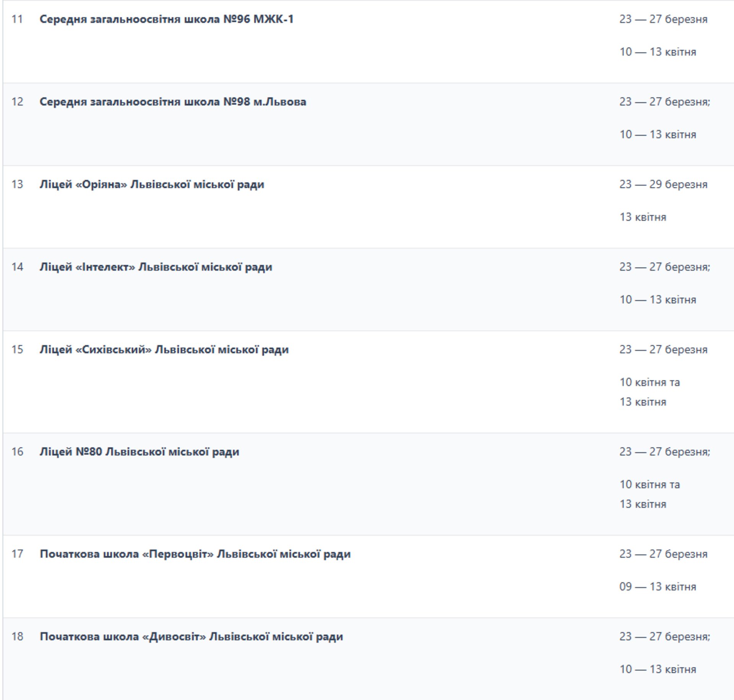Click school name "Середня загальноосвітня школа №96 МЖК-1"
This screenshot has width=734, height=700.
(x=166, y=19)
